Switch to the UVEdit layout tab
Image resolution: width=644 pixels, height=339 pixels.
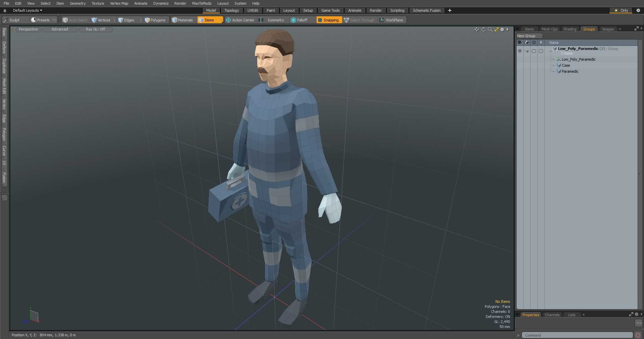pyautogui.click(x=253, y=10)
